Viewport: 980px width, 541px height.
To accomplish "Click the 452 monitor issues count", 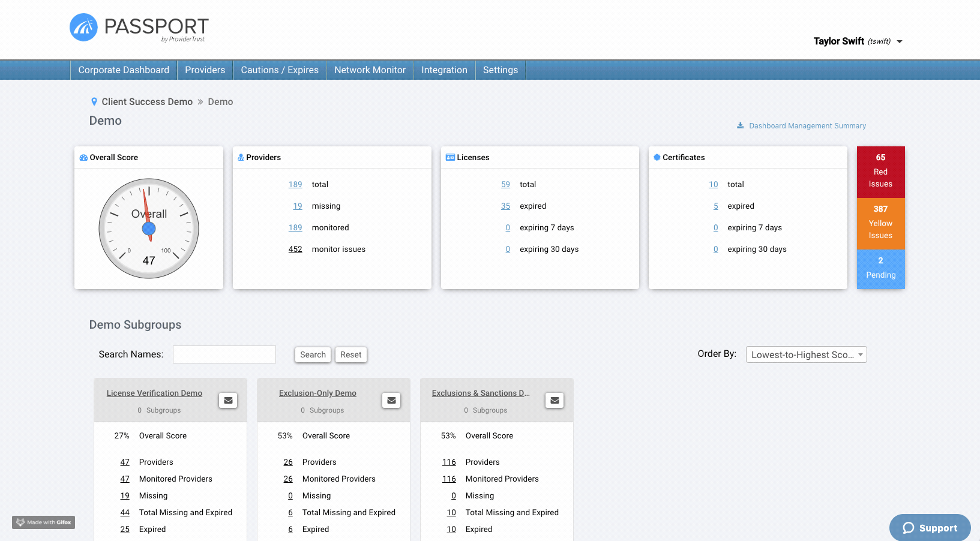I will tap(295, 250).
